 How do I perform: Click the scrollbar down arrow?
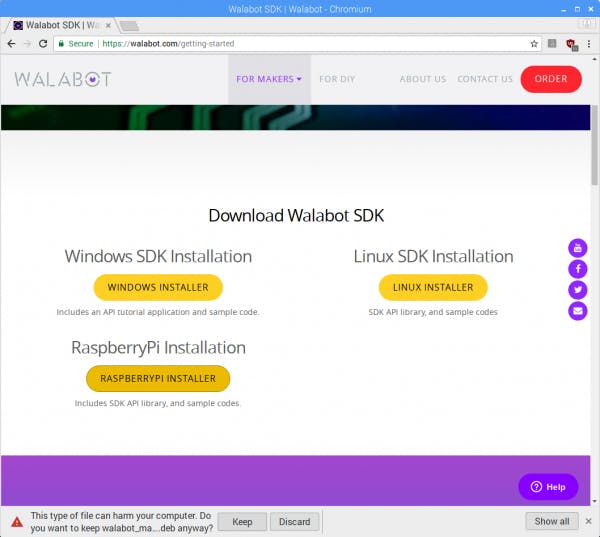pos(595,501)
